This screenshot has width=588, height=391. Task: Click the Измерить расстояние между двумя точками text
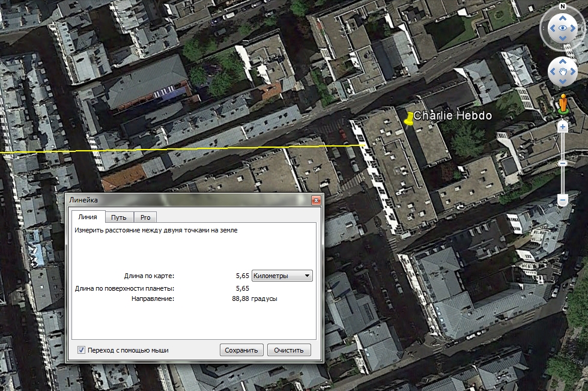156,230
